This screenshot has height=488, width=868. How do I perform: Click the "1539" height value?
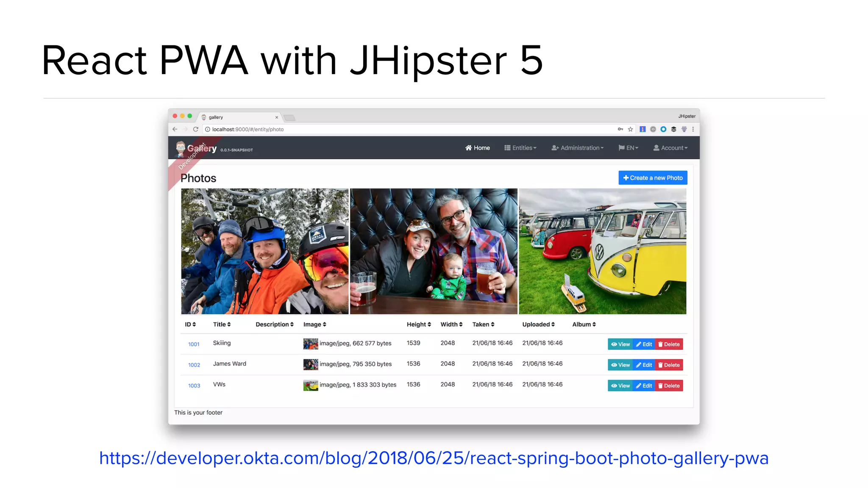(x=413, y=343)
